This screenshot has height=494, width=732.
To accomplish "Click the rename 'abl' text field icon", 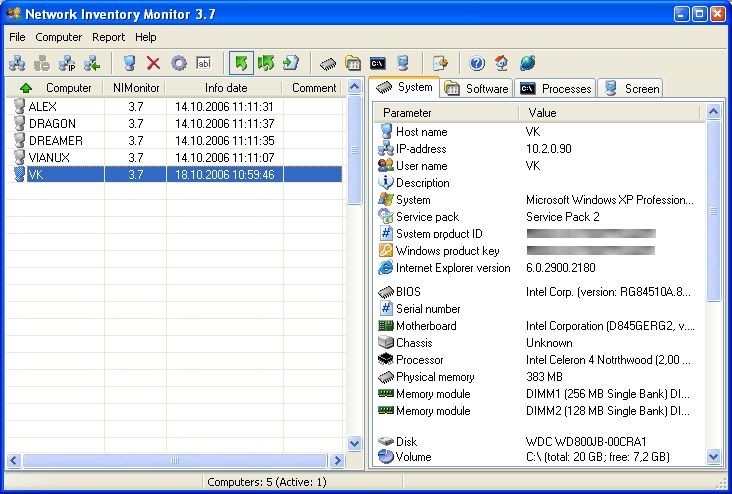I will point(203,63).
